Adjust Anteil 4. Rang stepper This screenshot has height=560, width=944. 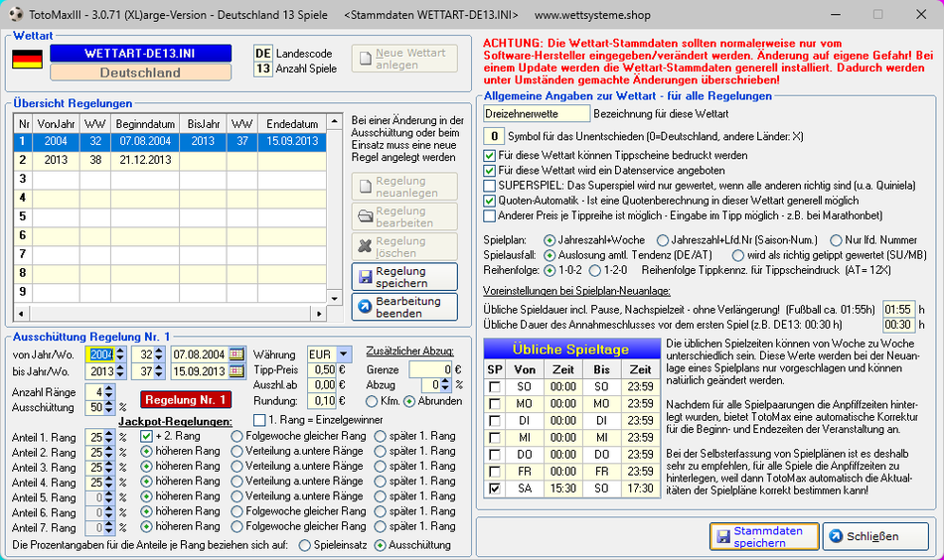point(109,483)
